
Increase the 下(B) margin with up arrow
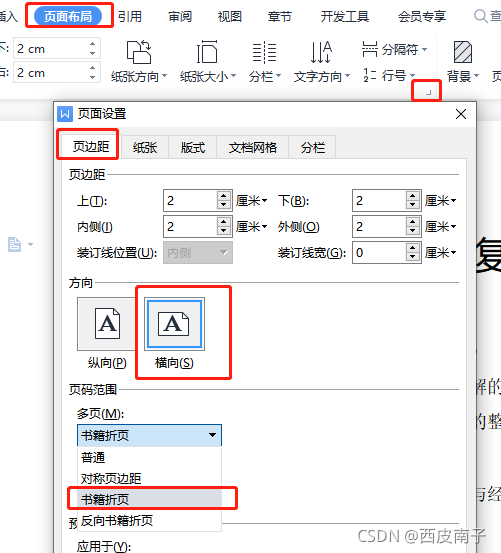coord(413,195)
